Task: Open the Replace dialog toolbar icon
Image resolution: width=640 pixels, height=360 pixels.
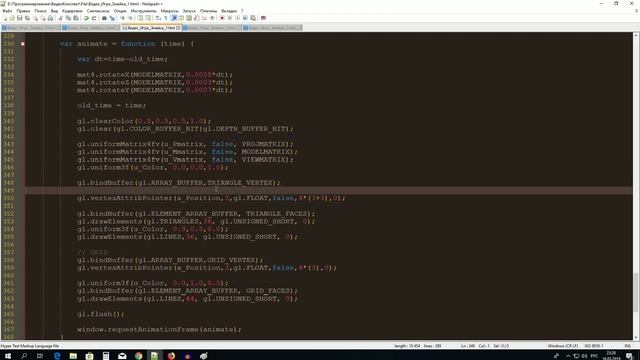Action: (112, 18)
